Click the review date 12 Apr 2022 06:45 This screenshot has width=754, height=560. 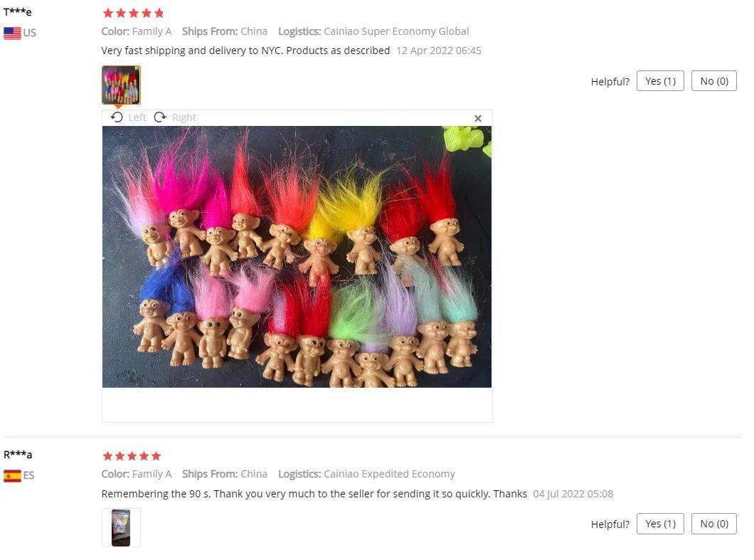tap(439, 51)
